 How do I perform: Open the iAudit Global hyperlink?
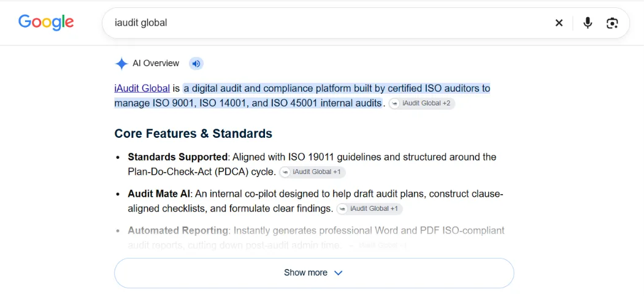tap(142, 88)
